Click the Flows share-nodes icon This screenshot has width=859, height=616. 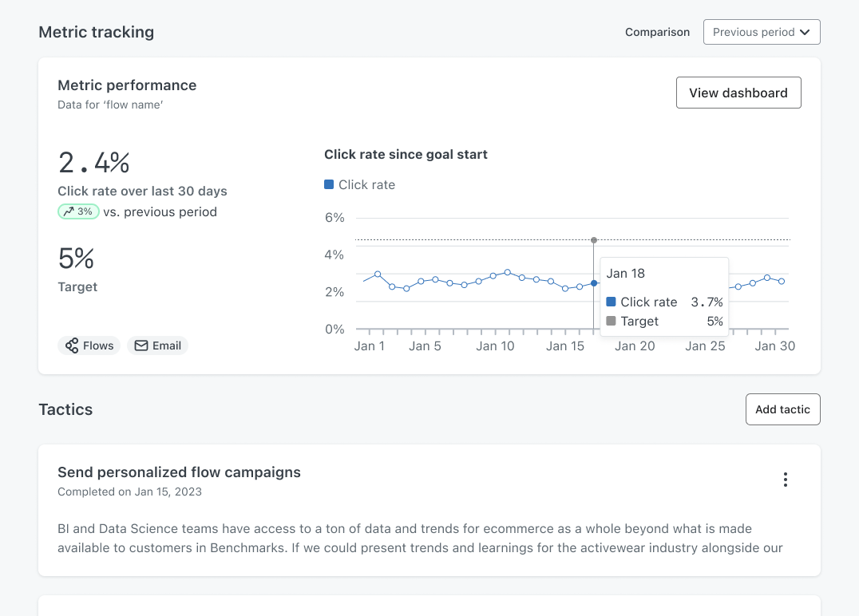pos(72,346)
